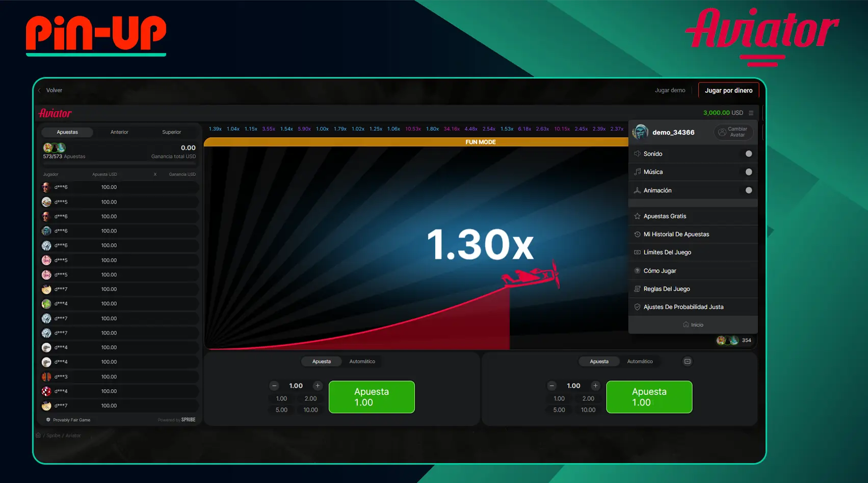Screen dimensions: 868x483
Task: Toggle the Sonido switch
Action: 748,154
